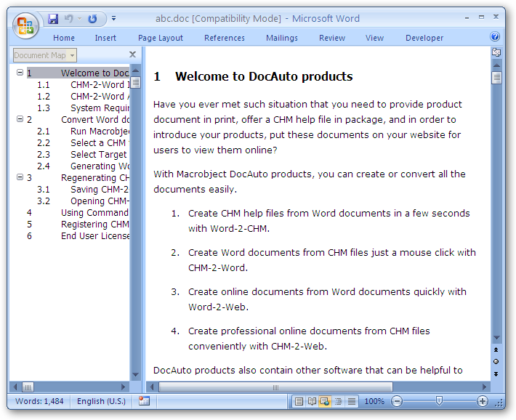Open the View ribbon tab
The height and width of the screenshot is (420, 516).
coord(374,38)
